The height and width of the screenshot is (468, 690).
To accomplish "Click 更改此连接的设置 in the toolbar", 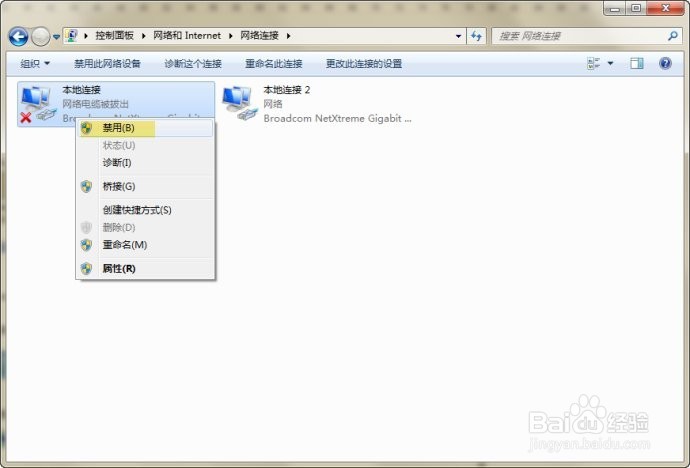I will pyautogui.click(x=364, y=64).
